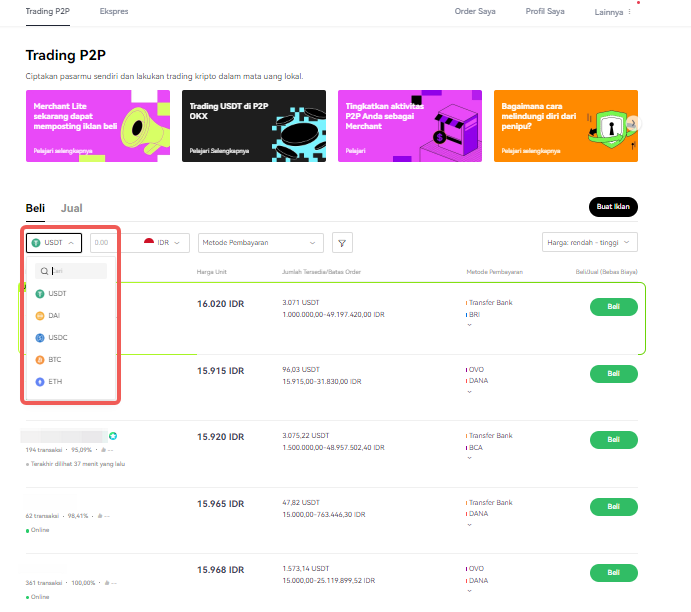Open Metode Pembayaran dropdown
Screen dimensions: 691x612
261,243
